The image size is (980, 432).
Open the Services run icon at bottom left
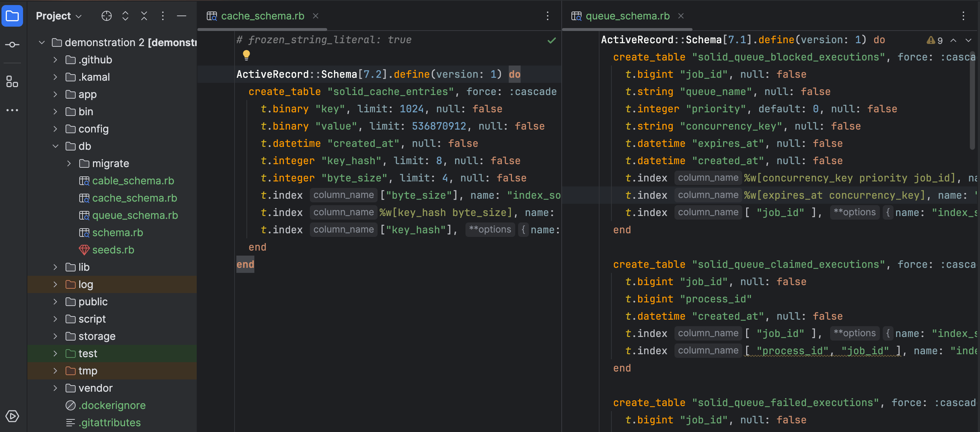(x=12, y=416)
